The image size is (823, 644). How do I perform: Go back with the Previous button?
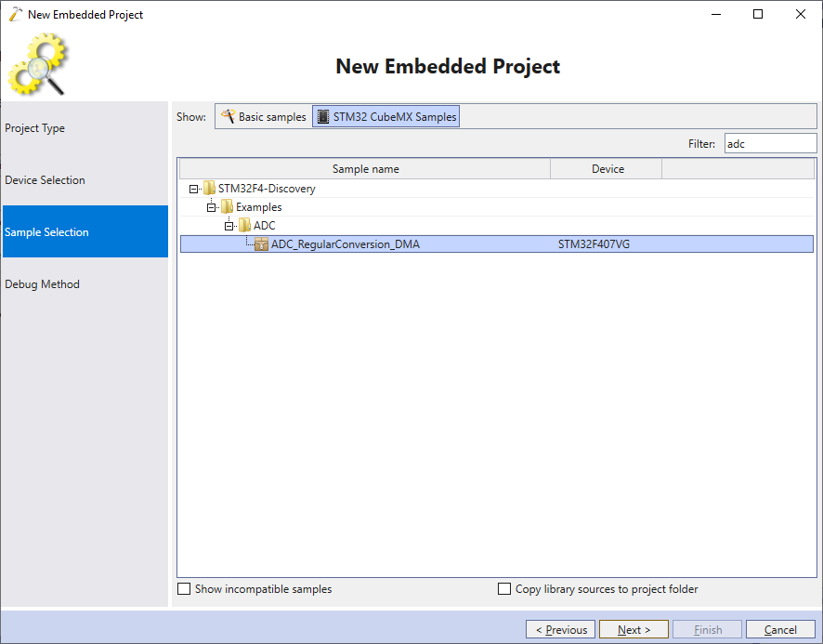(560, 629)
